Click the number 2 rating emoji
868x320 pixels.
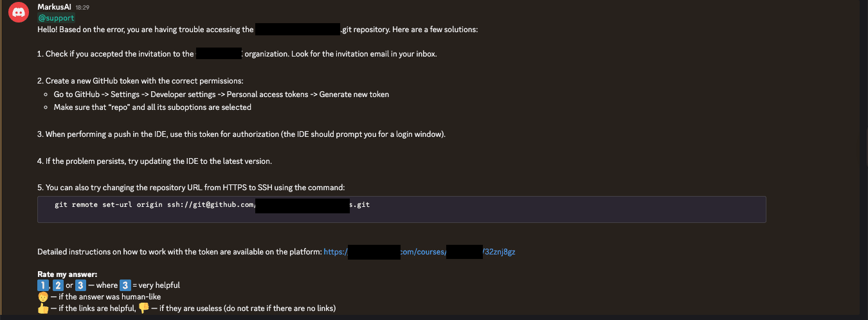coord(58,285)
